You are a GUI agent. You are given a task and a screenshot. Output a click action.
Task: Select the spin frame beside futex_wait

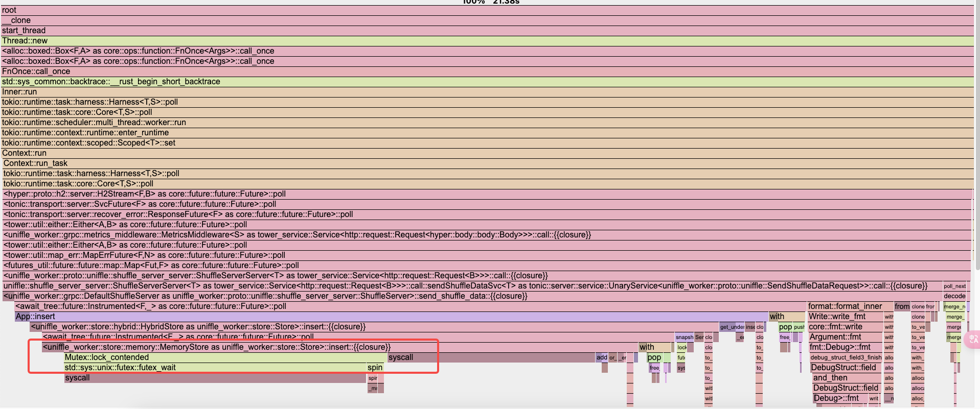coord(375,368)
